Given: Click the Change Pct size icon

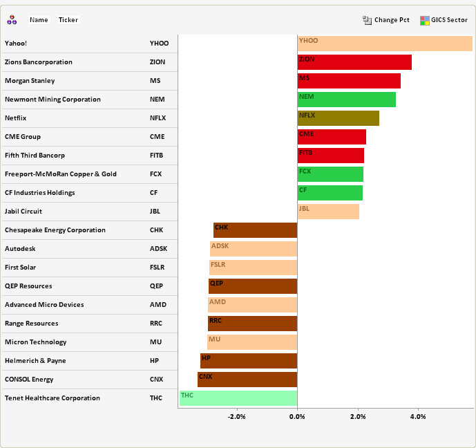Looking at the screenshot, I should point(367,20).
